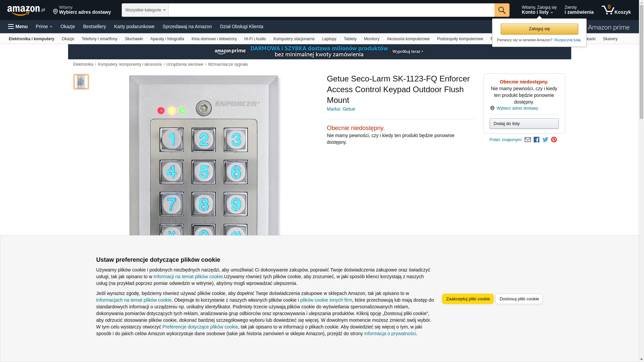The image size is (644, 362).
Task: Click the Dodaj do listy button
Action: coord(524,124)
